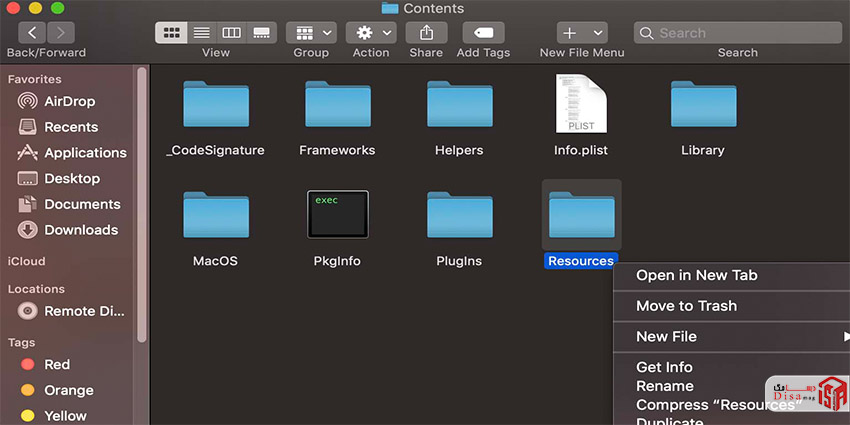The height and width of the screenshot is (425, 850).
Task: Click the Share toolbar icon
Action: point(426,33)
